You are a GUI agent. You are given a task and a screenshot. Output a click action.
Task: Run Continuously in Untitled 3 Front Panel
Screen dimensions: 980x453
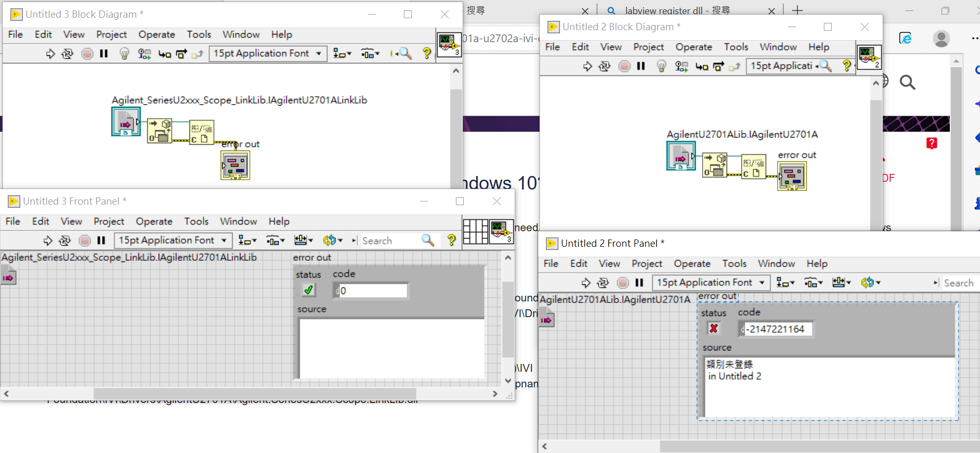(65, 241)
